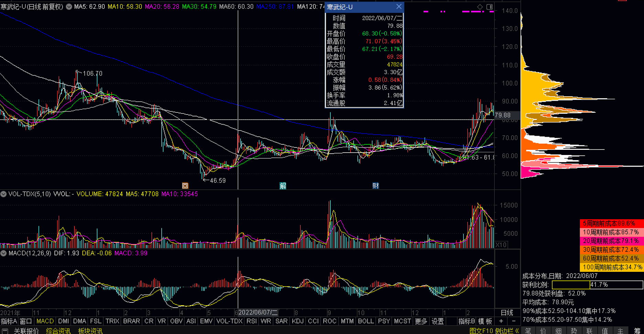Screen dimensions: 644x334
Task: Expand the MACD indicator panel dropdown
Action: pyautogui.click(x=3, y=253)
